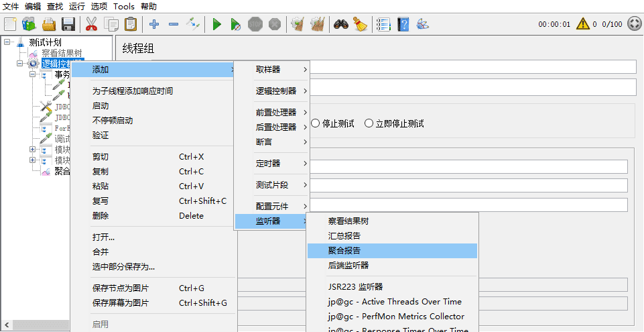Create a new test plan via toolbar icon
Screen dimensions: 644x332
pos(10,24)
